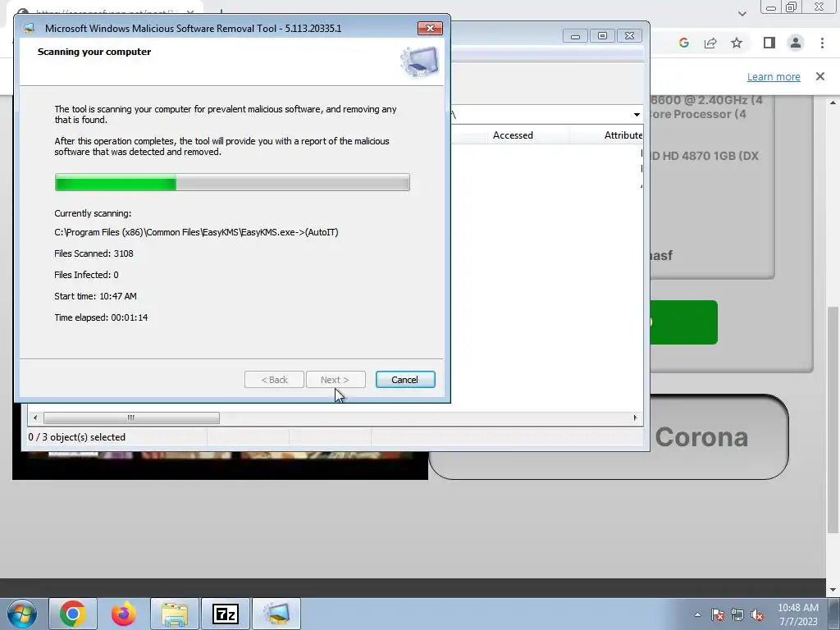Viewport: 840px width, 630px height.
Task: Bookmark this page with the star icon
Action: [x=737, y=43]
